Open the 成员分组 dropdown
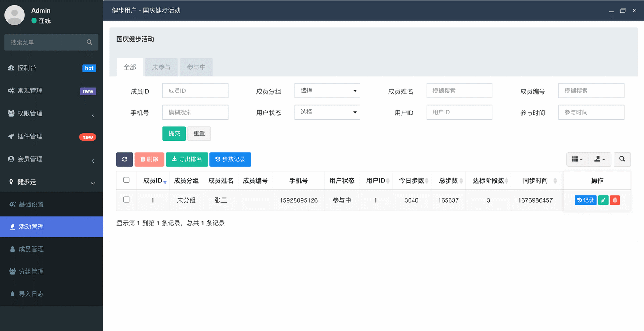 click(x=327, y=91)
